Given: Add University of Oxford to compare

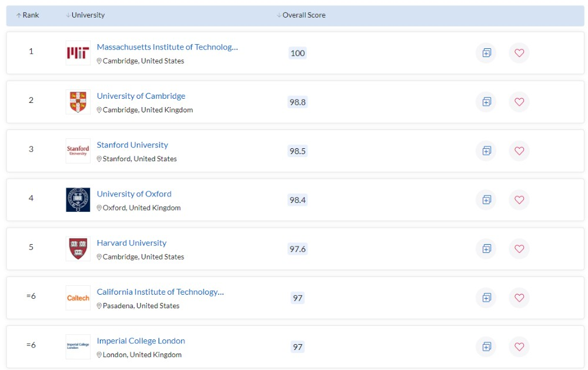Looking at the screenshot, I should click(486, 199).
